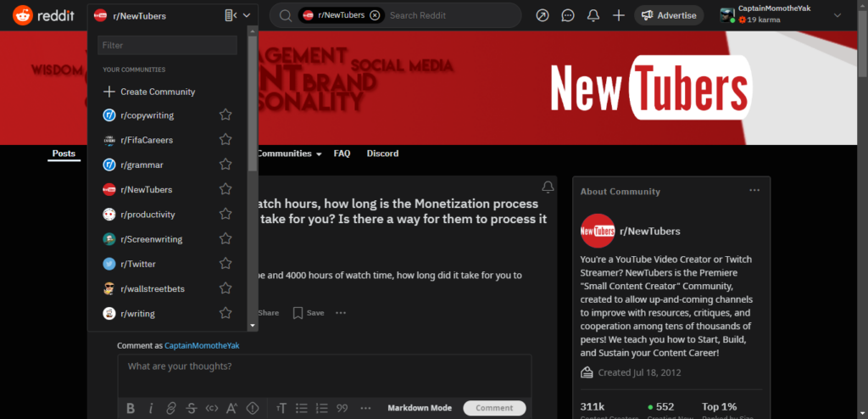
Task: Open the notifications bell in header
Action: point(593,15)
